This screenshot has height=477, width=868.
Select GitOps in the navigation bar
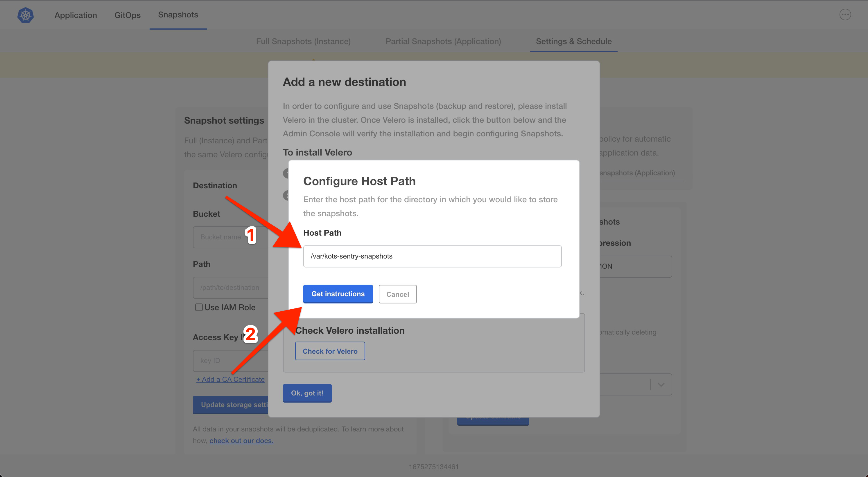127,15
